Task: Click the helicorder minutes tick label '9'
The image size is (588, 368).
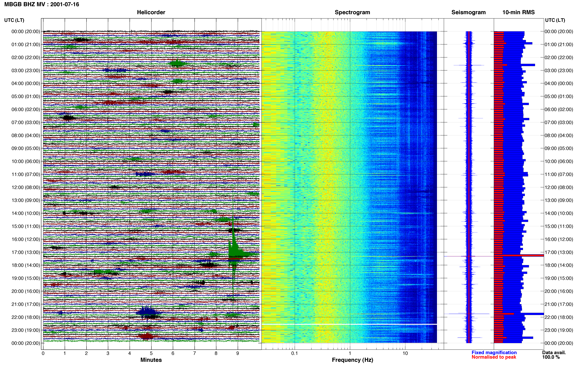Action: pyautogui.click(x=238, y=353)
